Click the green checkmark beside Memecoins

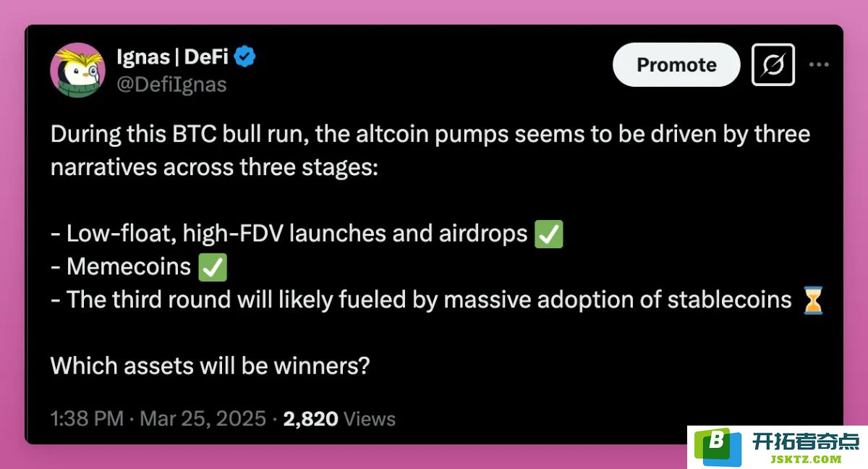(212, 267)
